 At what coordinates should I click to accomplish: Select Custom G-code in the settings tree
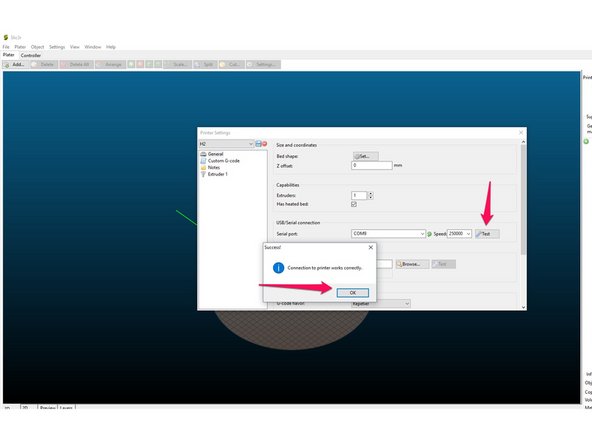[x=224, y=161]
